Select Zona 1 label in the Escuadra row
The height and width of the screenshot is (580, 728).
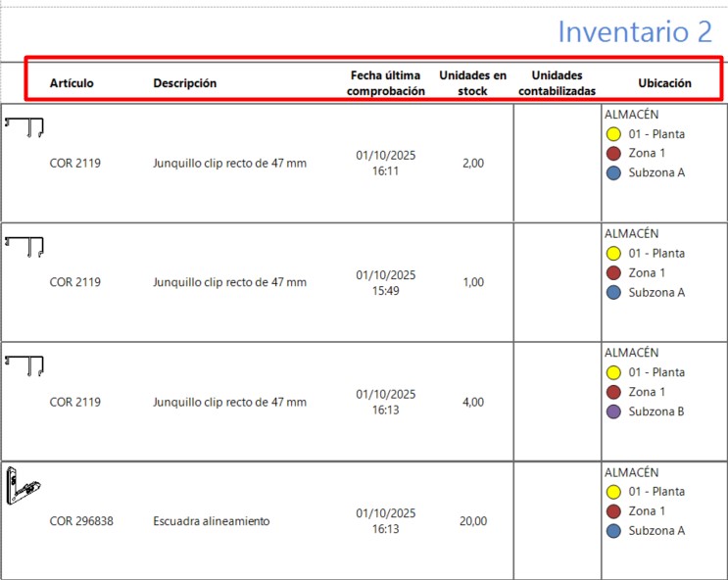coord(647,510)
